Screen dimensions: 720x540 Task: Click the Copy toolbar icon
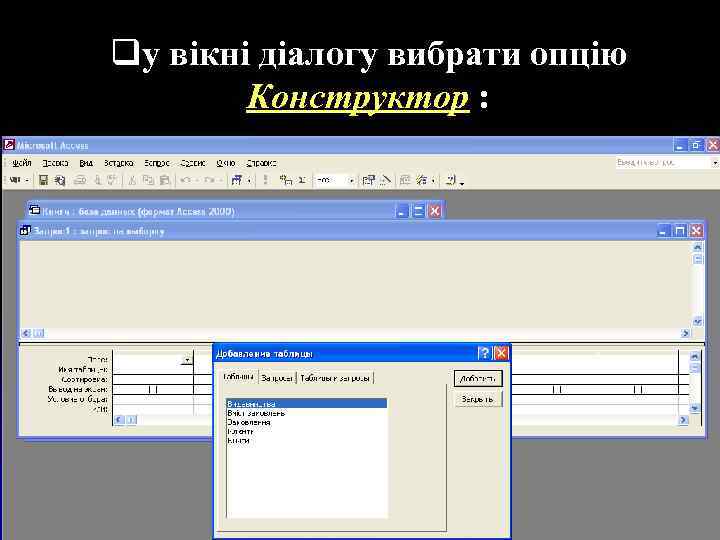pyautogui.click(x=148, y=180)
